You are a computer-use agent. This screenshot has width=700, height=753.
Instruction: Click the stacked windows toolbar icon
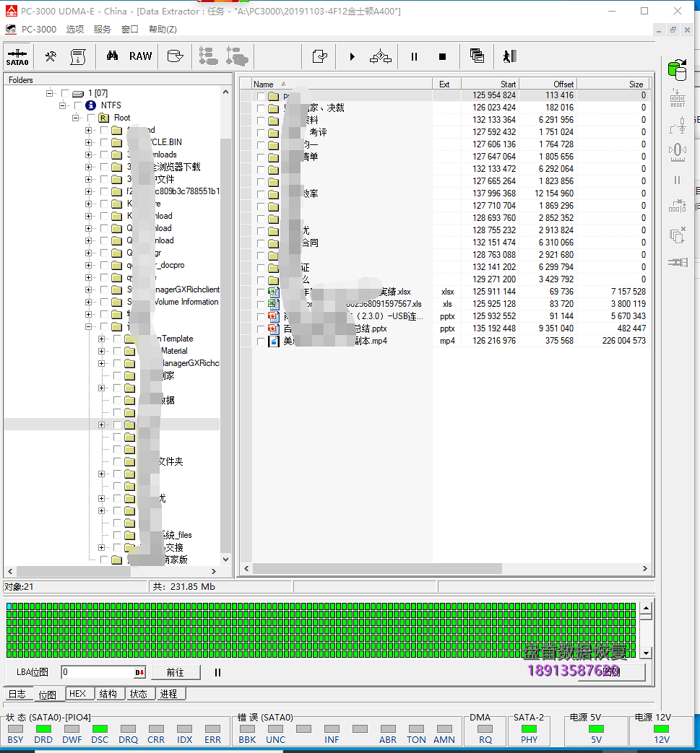(x=477, y=56)
